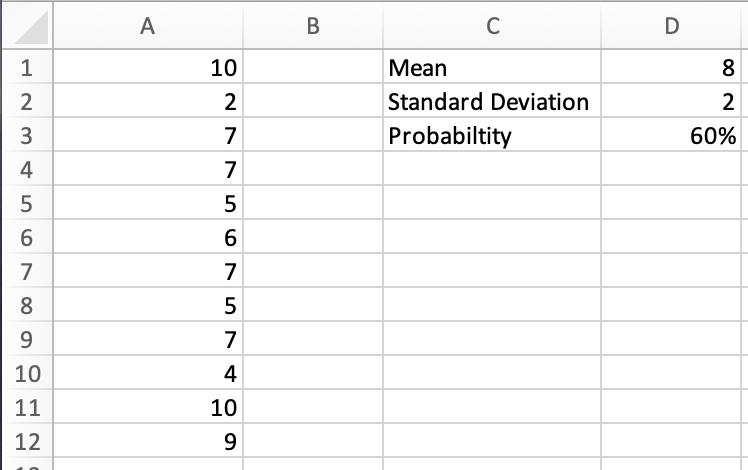The image size is (748, 470).
Task: Select cell A6 containing 6
Action: pyautogui.click(x=147, y=238)
